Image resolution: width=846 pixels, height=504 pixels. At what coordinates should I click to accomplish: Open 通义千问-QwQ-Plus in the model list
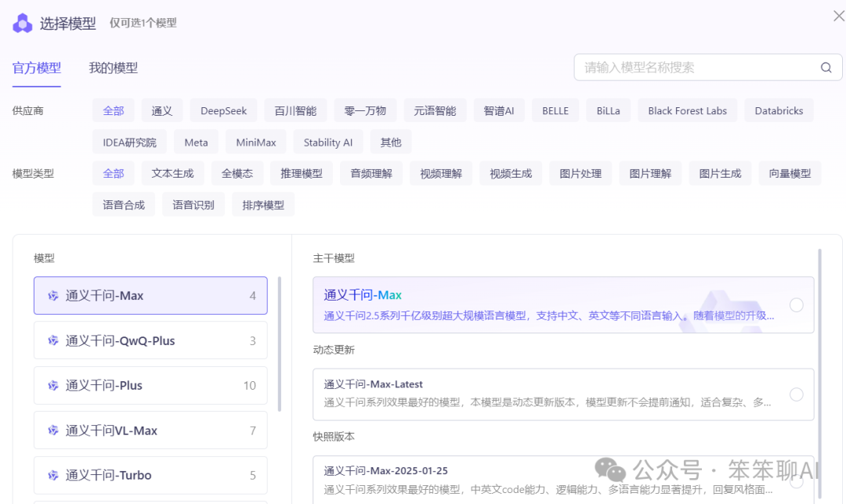point(150,340)
